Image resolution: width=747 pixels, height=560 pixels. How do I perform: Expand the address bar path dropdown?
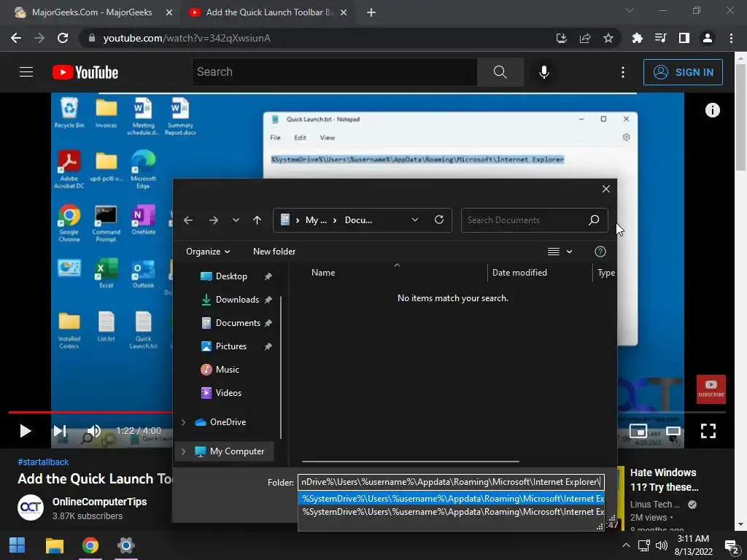coord(414,219)
